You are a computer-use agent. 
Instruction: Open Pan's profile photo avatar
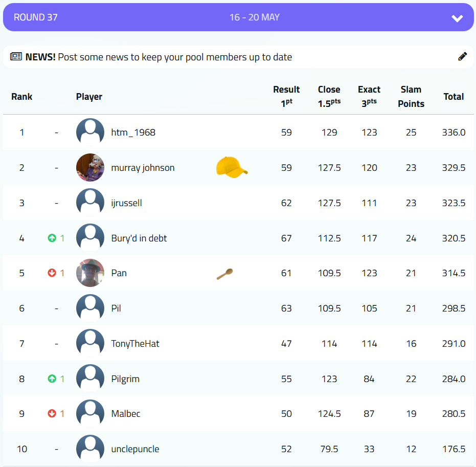(90, 273)
